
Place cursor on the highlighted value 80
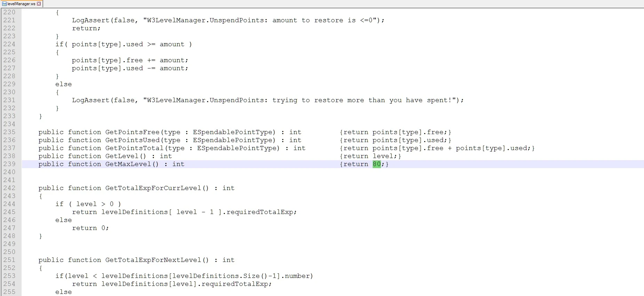[x=376, y=164]
